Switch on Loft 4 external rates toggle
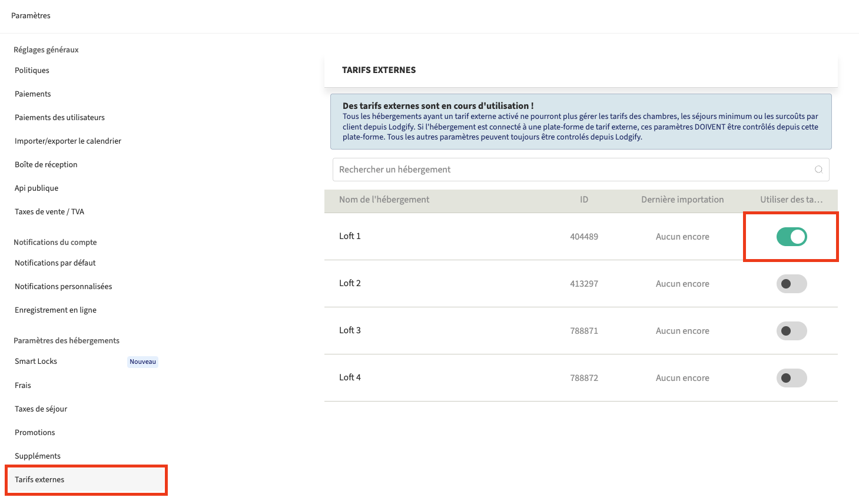The image size is (859, 504). pos(791,378)
